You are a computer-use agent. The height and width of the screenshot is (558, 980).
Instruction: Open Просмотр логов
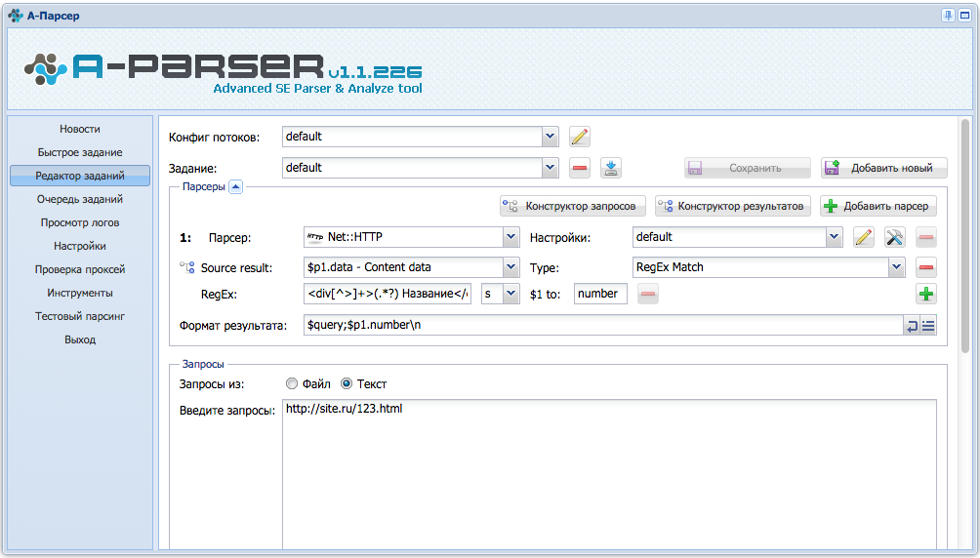pos(80,222)
